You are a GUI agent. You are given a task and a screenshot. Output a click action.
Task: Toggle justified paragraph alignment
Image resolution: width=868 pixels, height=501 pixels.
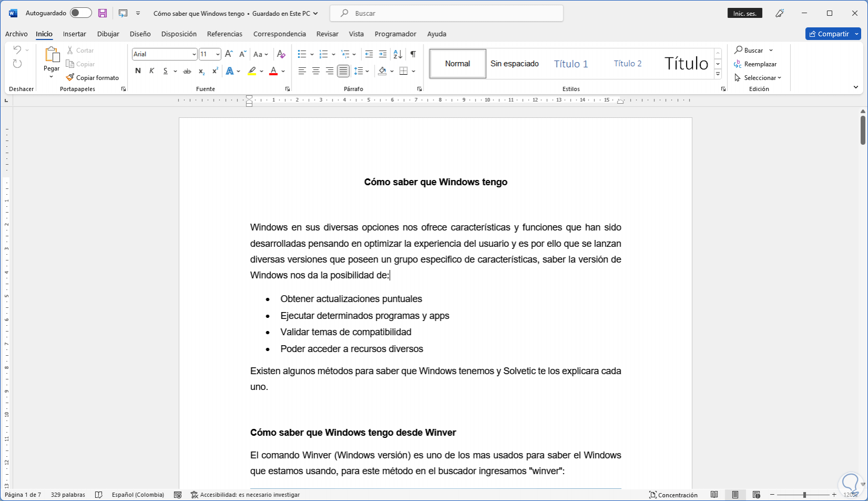[x=343, y=71]
